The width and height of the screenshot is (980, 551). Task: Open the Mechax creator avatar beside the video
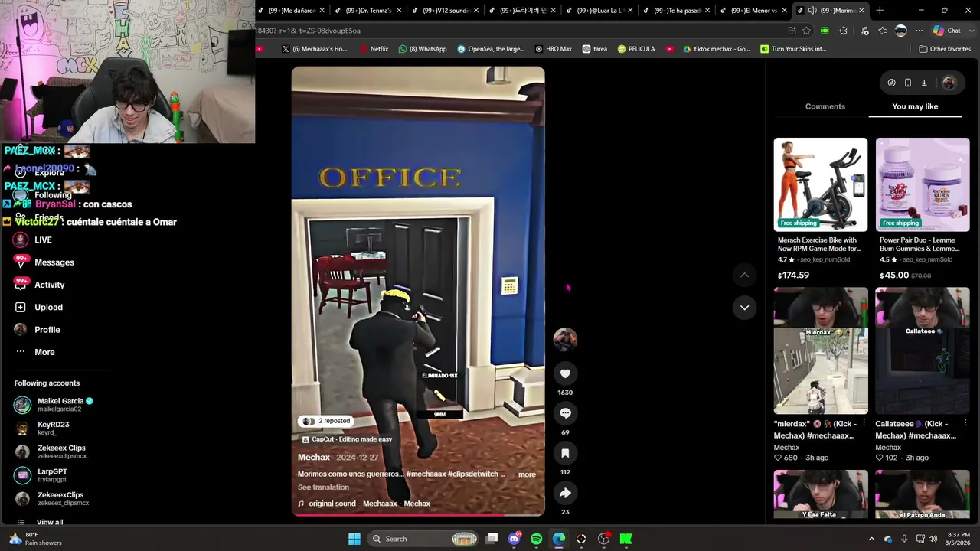(x=565, y=339)
